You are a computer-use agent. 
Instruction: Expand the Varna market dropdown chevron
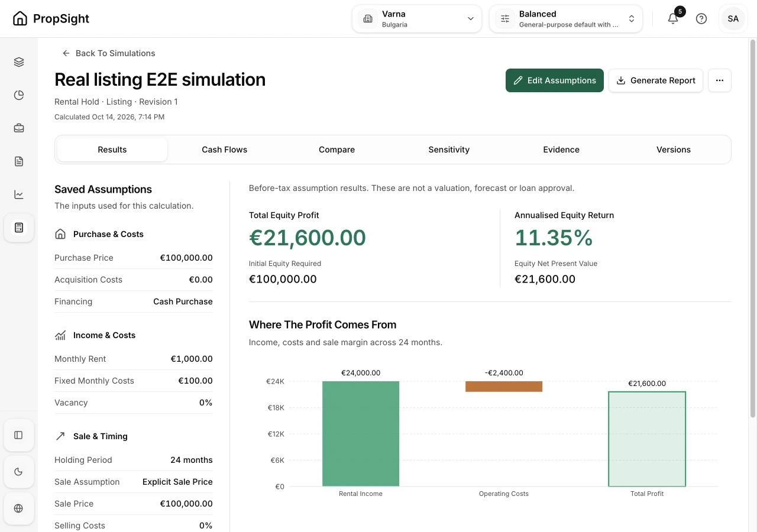click(471, 19)
